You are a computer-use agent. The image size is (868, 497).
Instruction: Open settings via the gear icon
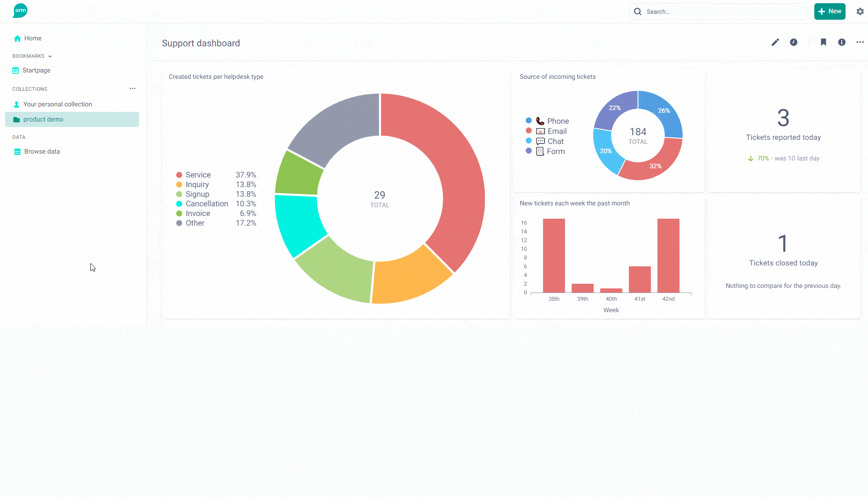[860, 11]
